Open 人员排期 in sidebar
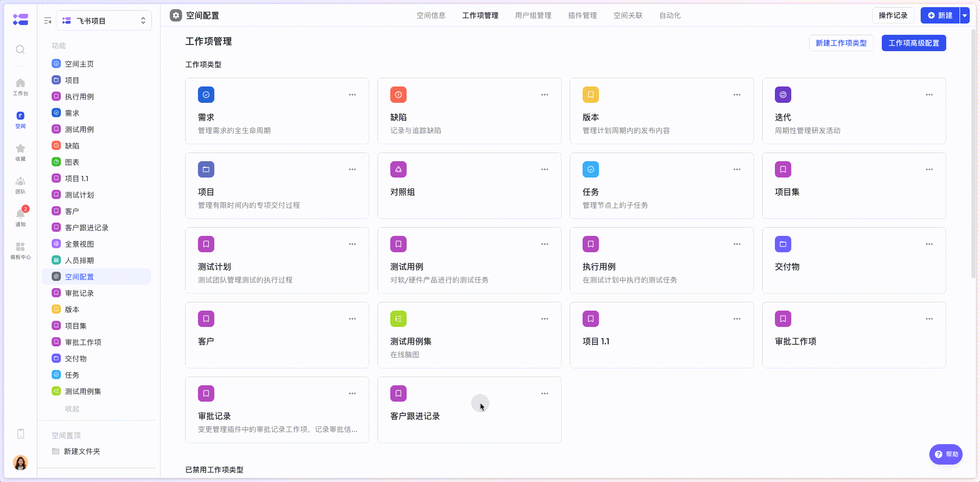Image resolution: width=980 pixels, height=482 pixels. click(96, 260)
